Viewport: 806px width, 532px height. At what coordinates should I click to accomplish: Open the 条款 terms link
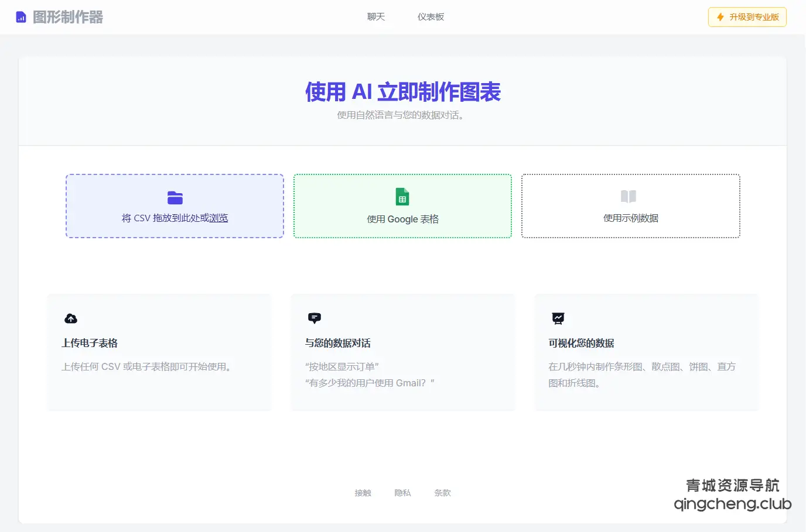coord(442,493)
